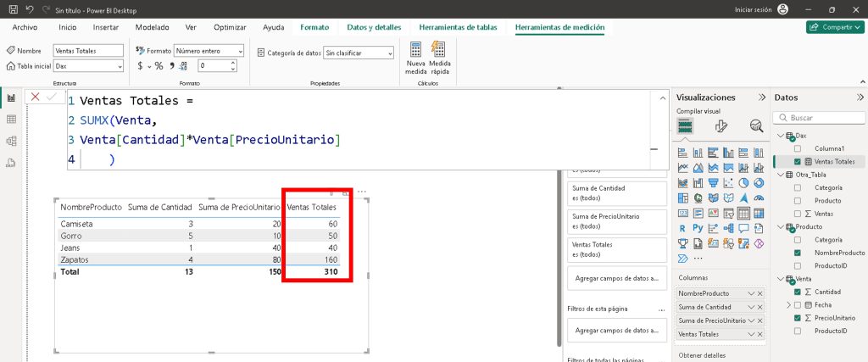
Task: Uncheck the Ventas Totales field
Action: [x=797, y=161]
